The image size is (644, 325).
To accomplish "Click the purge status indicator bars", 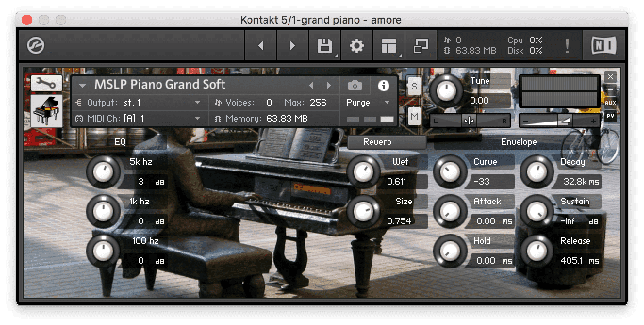I will [x=370, y=119].
